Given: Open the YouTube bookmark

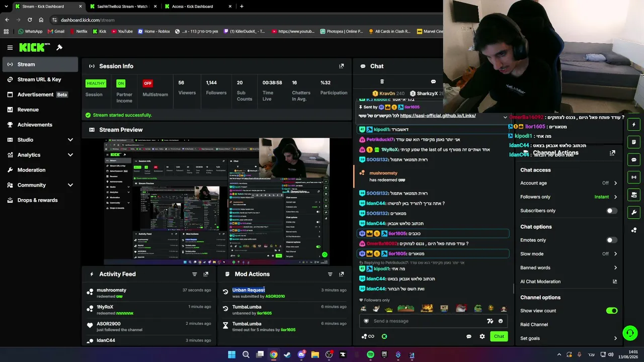Looking at the screenshot, I should 122,31.
